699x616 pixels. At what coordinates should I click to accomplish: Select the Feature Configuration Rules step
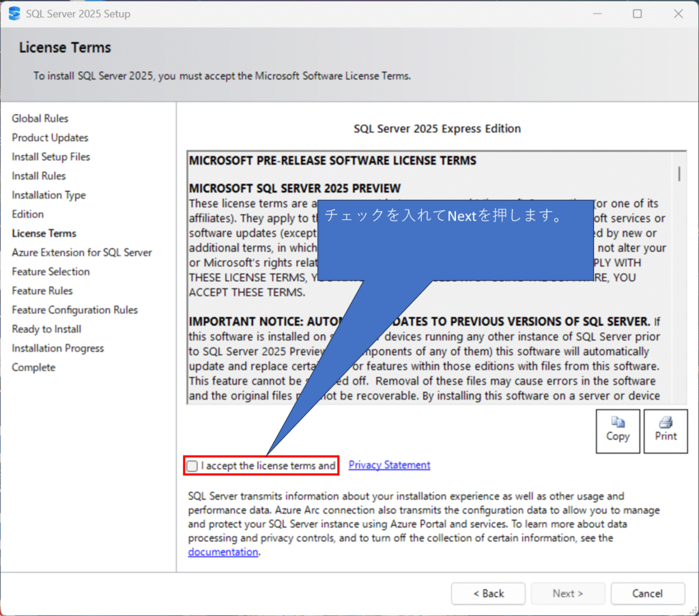tap(75, 310)
